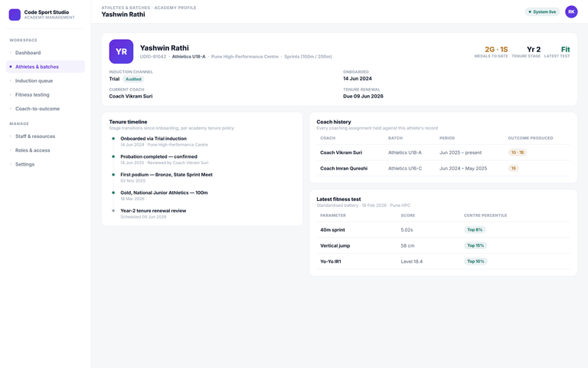This screenshot has height=368, width=588.
Task: Click Vikram Suri outcome medals badge
Action: coord(518,153)
